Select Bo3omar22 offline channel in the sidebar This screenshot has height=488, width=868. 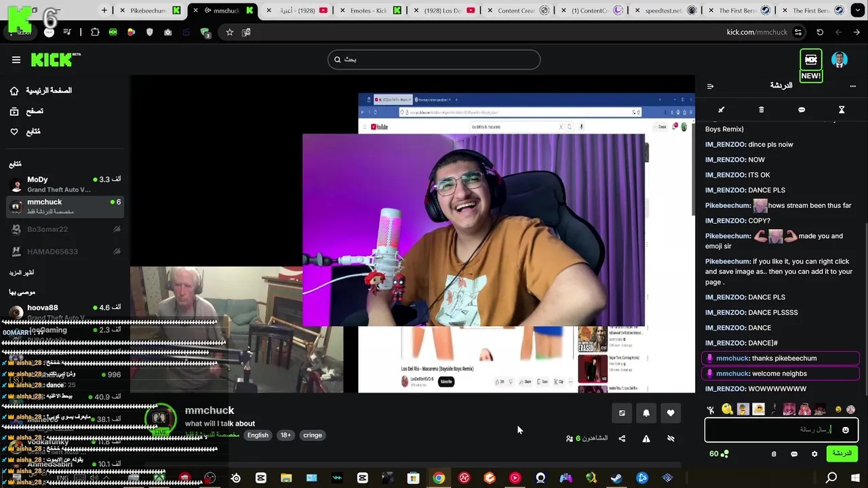click(65, 229)
